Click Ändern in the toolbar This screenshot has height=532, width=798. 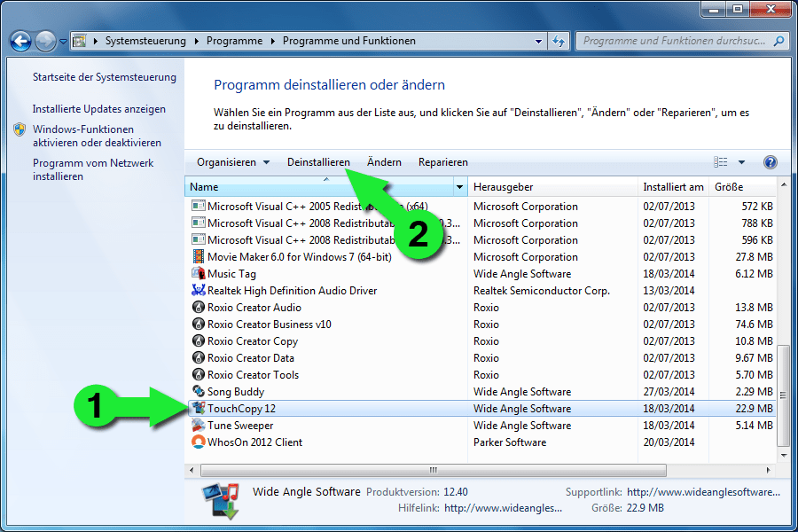pos(384,162)
